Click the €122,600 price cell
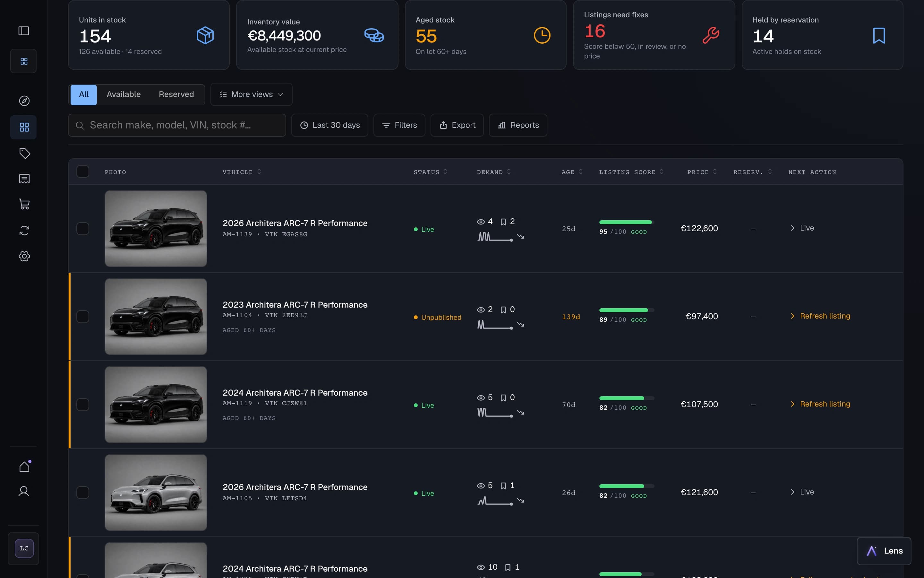 699,229
